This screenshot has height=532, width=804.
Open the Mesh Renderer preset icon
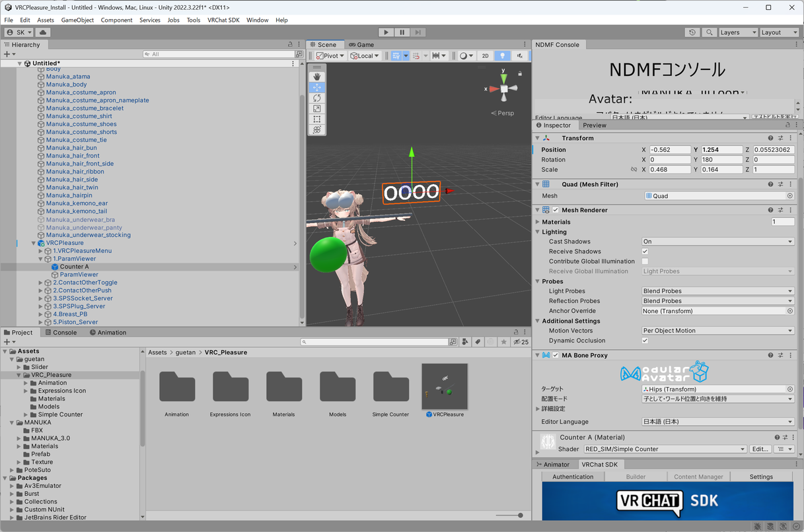(x=780, y=210)
